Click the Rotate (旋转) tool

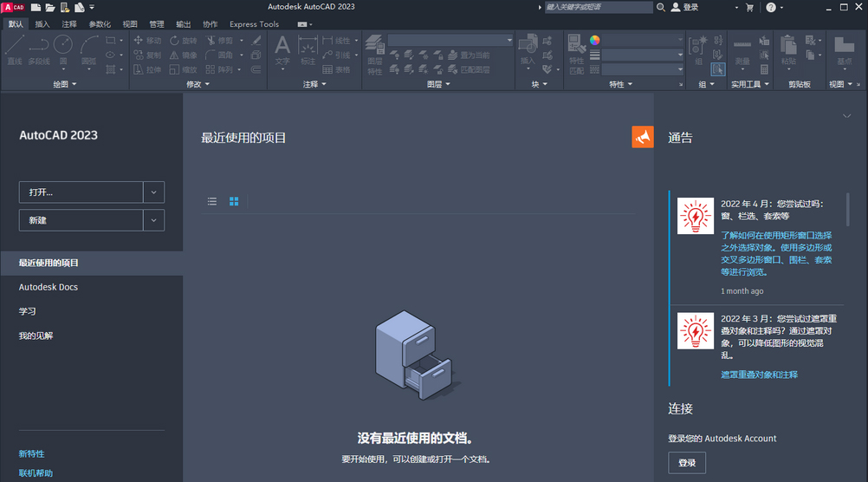click(184, 41)
